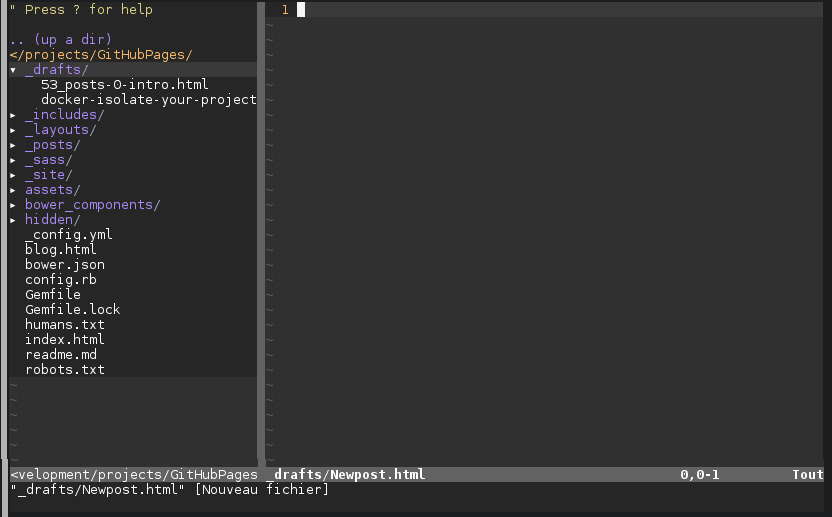Image resolution: width=832 pixels, height=517 pixels.
Task: Expand the _includes/ folder arrow
Action: 13,115
